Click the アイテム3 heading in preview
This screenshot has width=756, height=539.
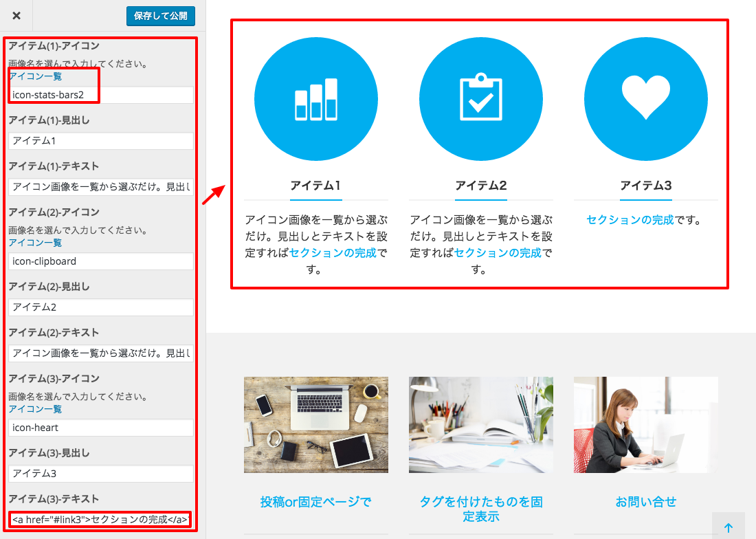coord(645,186)
